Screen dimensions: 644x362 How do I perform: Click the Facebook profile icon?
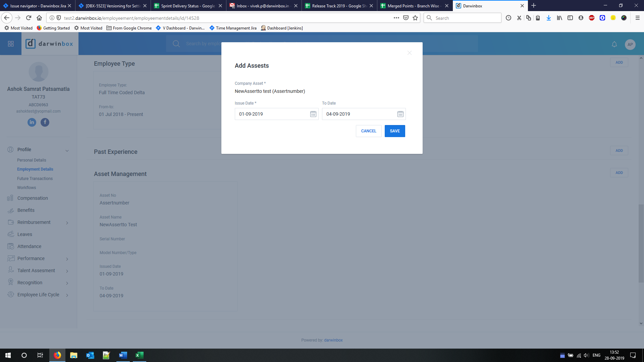(x=45, y=122)
